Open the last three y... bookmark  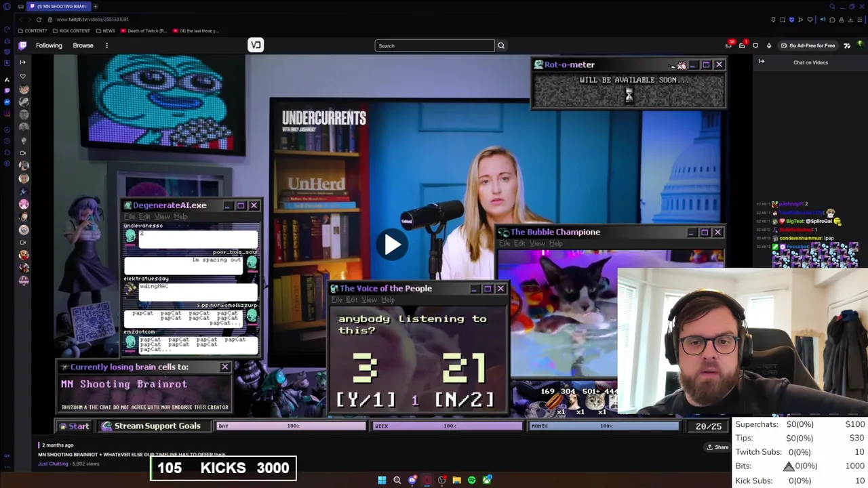[196, 30]
